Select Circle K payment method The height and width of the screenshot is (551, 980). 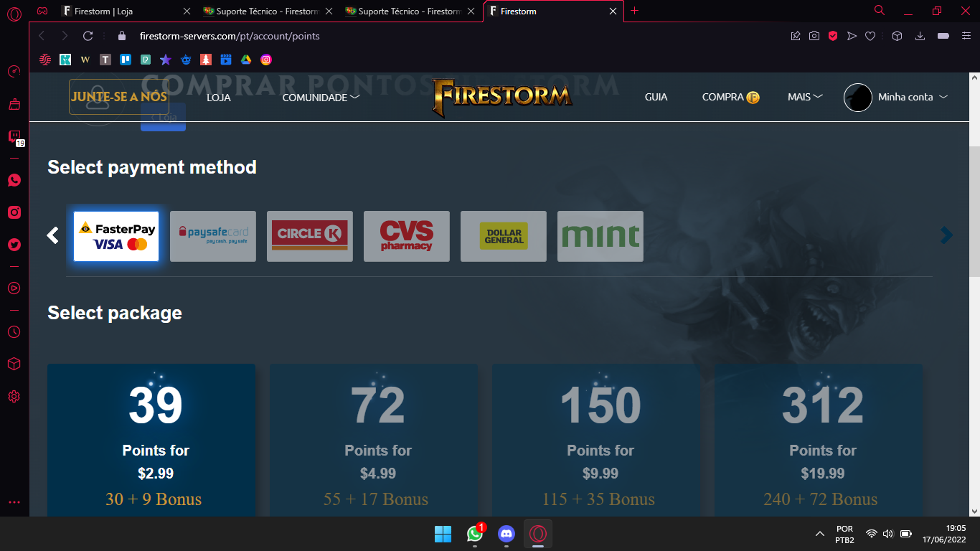click(310, 236)
